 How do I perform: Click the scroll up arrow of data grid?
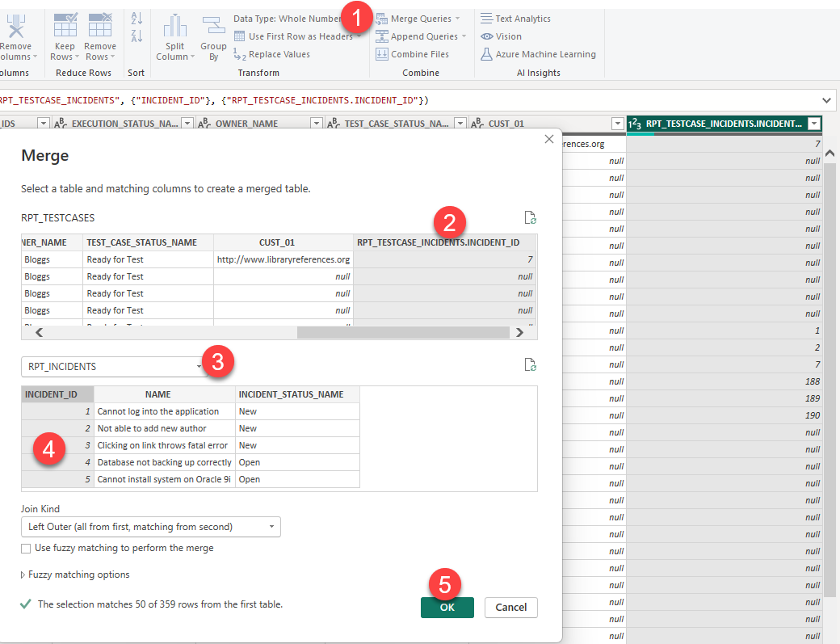click(x=829, y=154)
